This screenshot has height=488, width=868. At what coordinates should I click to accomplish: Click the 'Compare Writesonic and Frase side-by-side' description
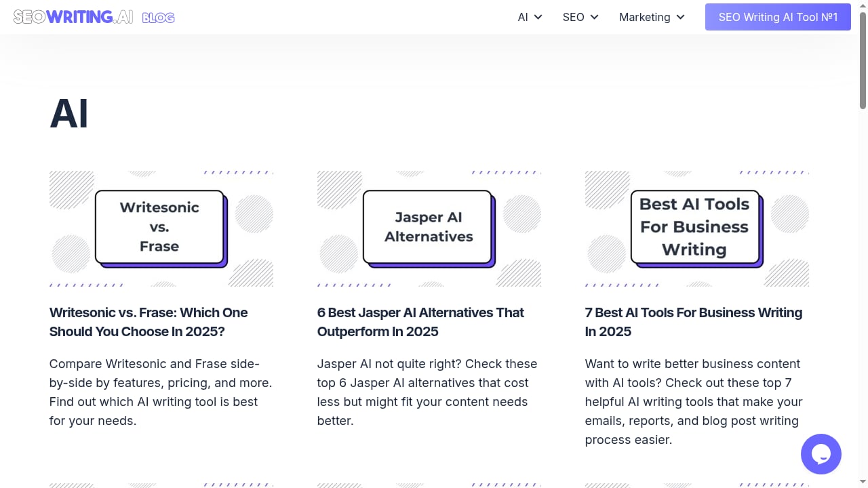(x=161, y=392)
